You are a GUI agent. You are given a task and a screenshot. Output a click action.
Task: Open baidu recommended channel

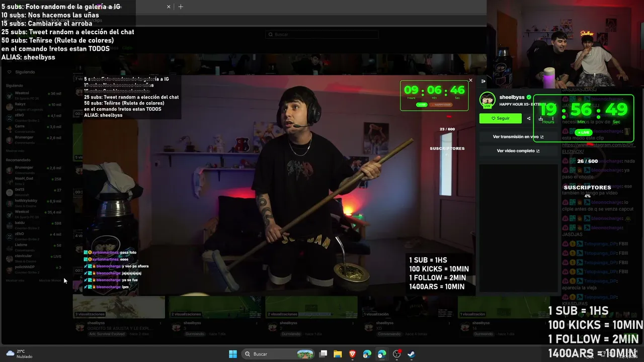[x=34, y=225]
